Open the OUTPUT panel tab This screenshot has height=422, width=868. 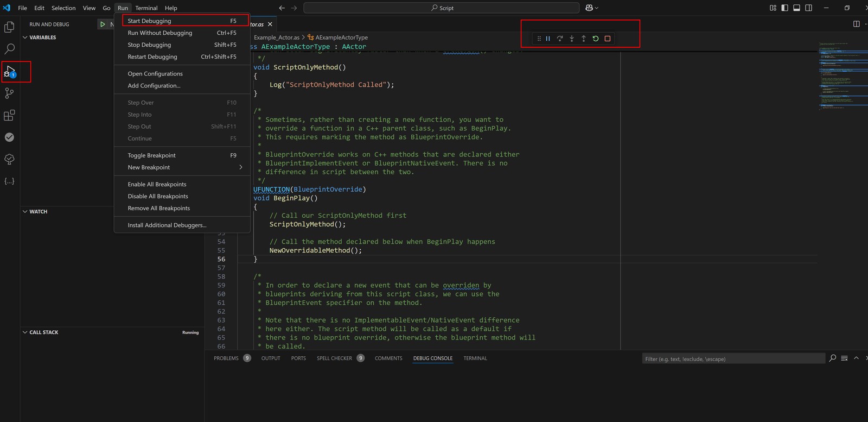[271, 358]
